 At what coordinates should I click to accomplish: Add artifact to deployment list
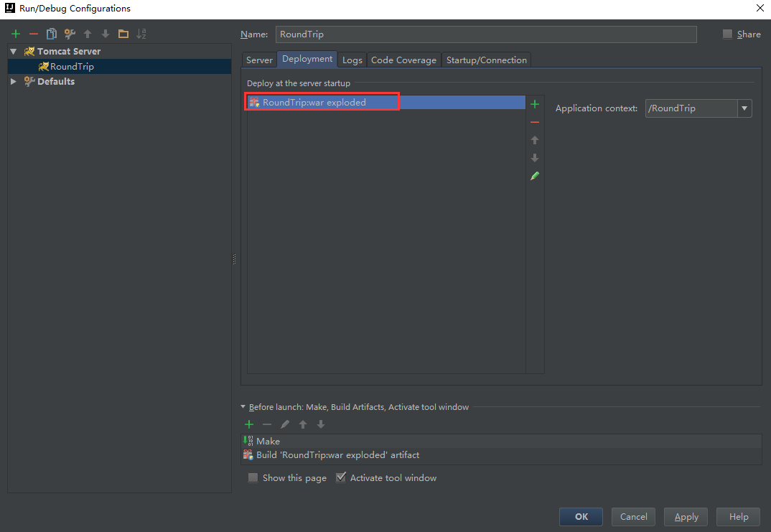click(535, 104)
